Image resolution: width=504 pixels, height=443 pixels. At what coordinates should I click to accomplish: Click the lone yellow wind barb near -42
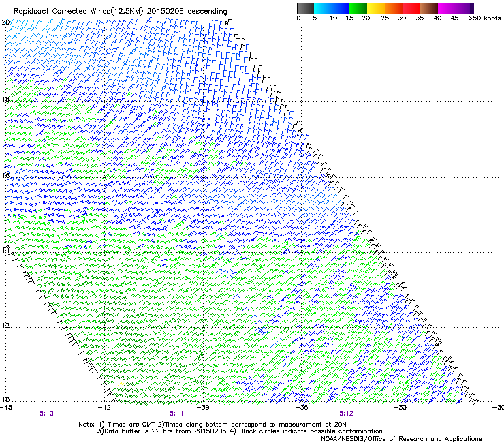coord(121,384)
